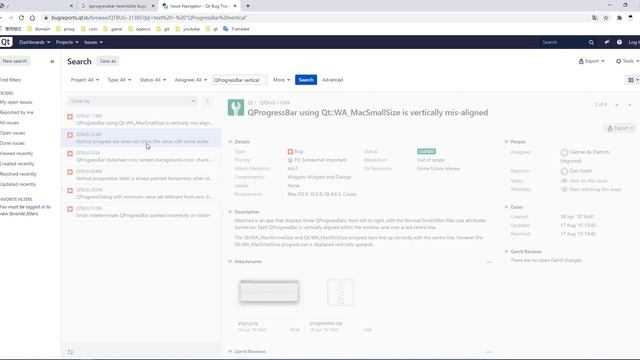Click Widgets: Widgets and Dialogs component link
This screenshot has height=360, width=640.
pos(319,177)
